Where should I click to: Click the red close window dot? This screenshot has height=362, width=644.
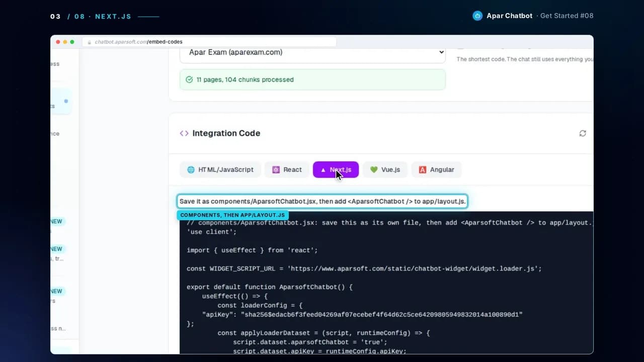coord(58,42)
